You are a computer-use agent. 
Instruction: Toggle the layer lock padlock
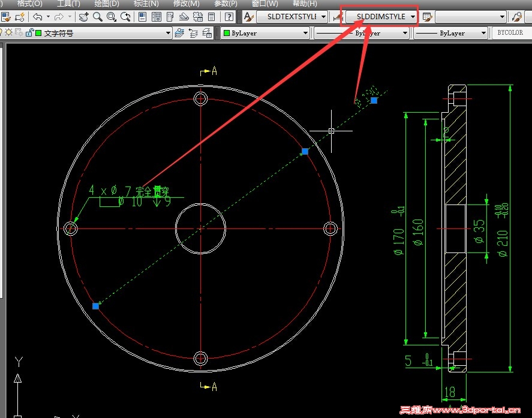[29, 32]
